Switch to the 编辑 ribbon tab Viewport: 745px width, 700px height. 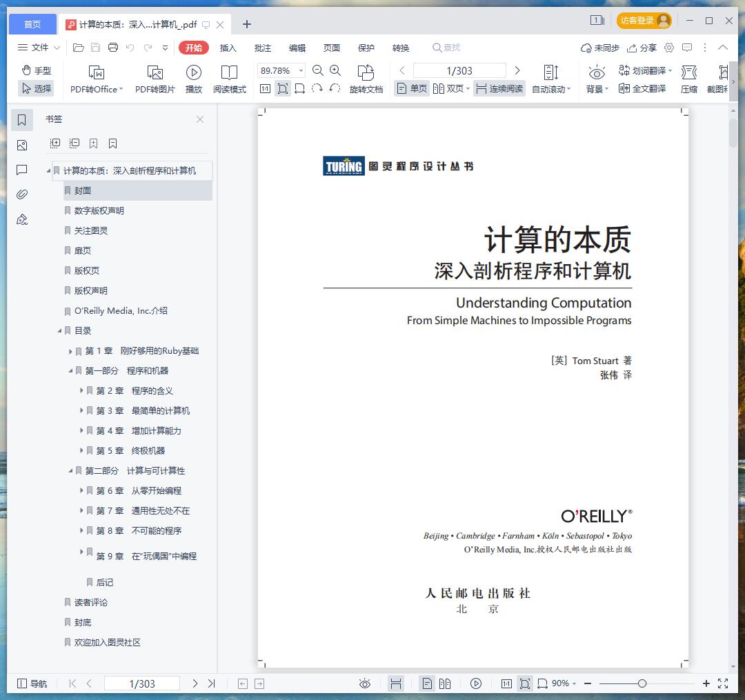[297, 48]
